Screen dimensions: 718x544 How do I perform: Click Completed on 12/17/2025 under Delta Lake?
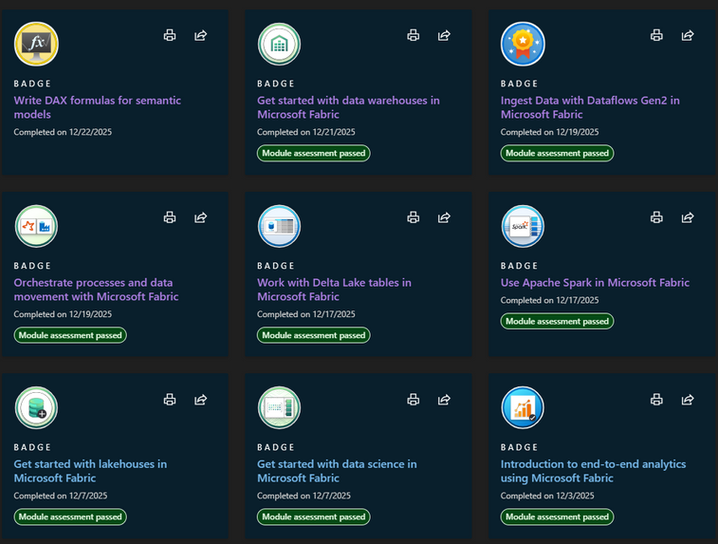tap(306, 314)
